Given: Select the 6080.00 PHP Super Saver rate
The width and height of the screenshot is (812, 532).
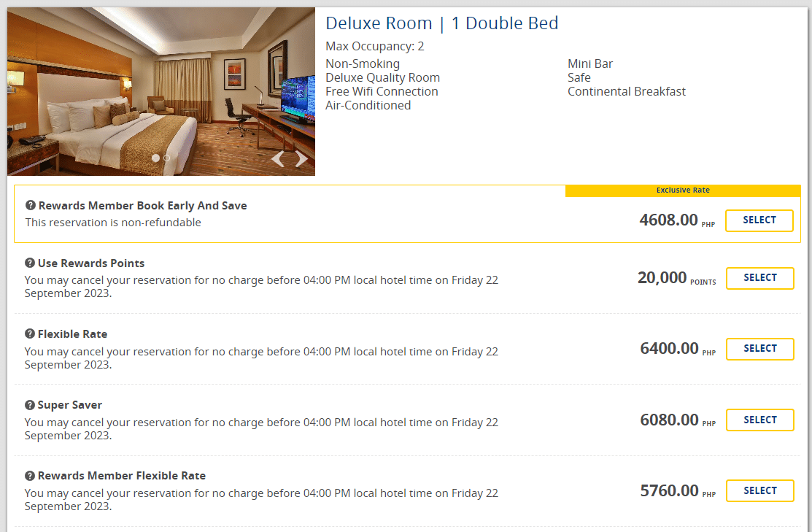Looking at the screenshot, I should [x=759, y=420].
